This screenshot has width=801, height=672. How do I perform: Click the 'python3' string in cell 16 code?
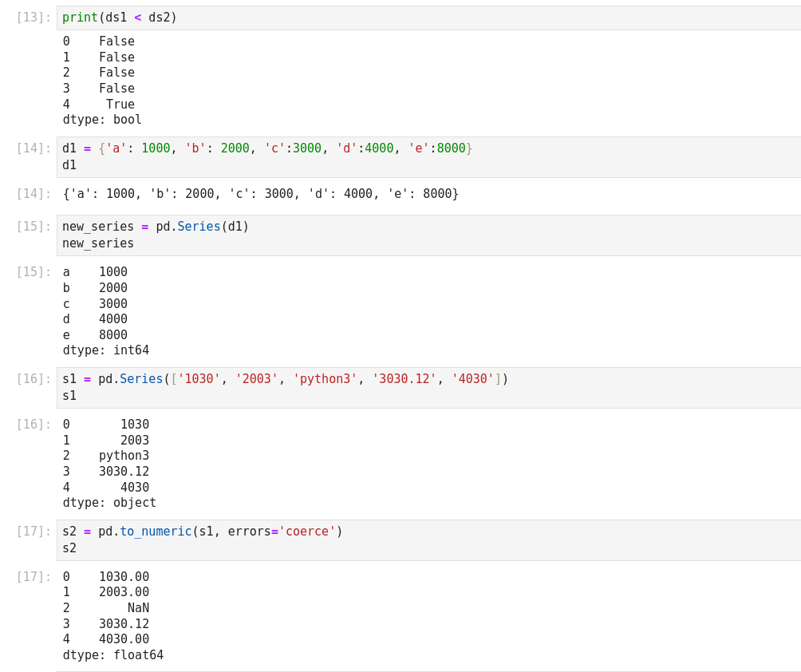click(x=325, y=379)
